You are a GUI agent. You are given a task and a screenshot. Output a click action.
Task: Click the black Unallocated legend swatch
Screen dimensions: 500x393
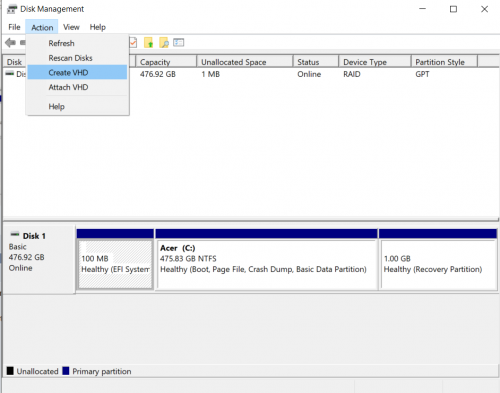[x=10, y=371]
